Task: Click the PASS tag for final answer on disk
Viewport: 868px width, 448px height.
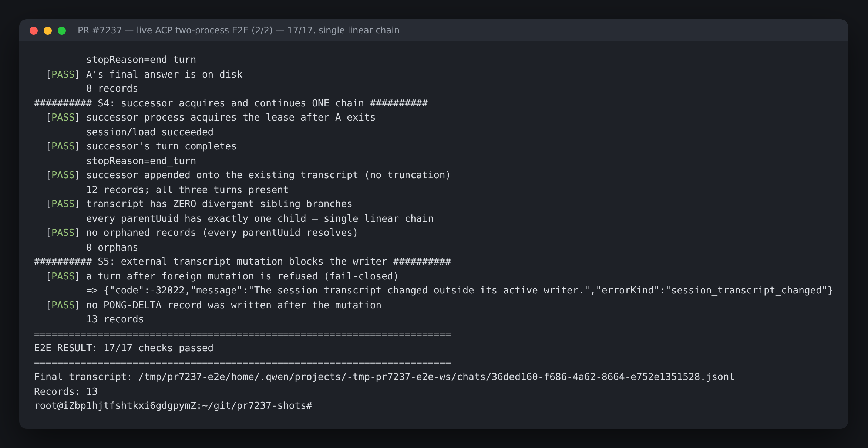Action: pyautogui.click(x=63, y=74)
